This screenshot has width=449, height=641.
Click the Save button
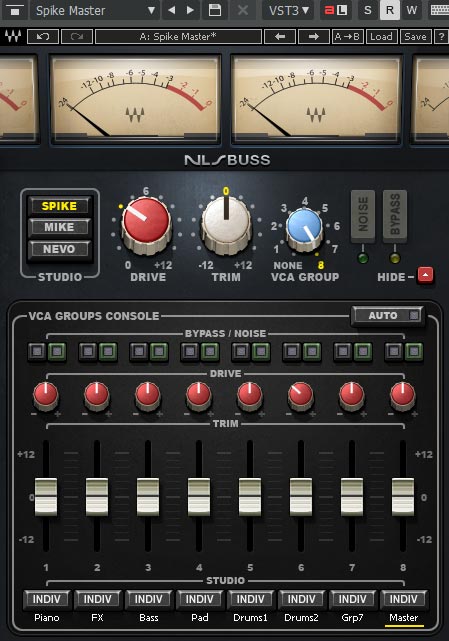415,36
